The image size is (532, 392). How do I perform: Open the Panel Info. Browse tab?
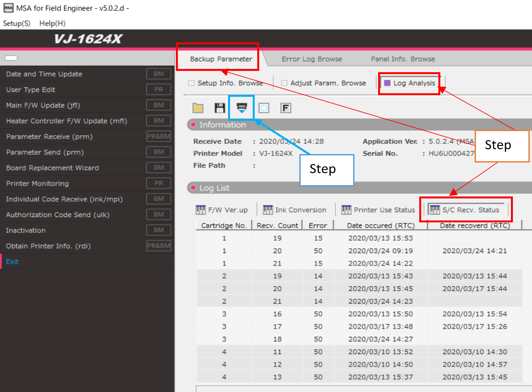coord(403,59)
